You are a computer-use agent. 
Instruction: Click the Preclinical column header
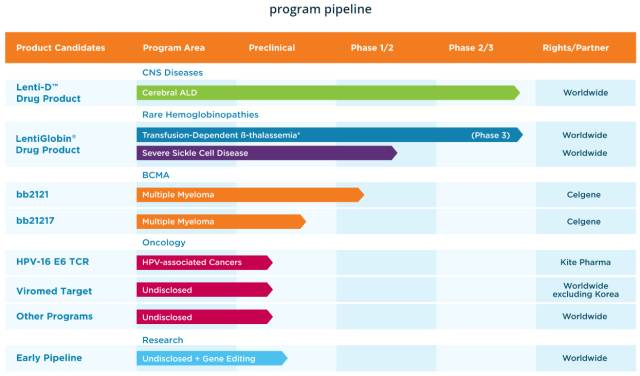click(272, 48)
